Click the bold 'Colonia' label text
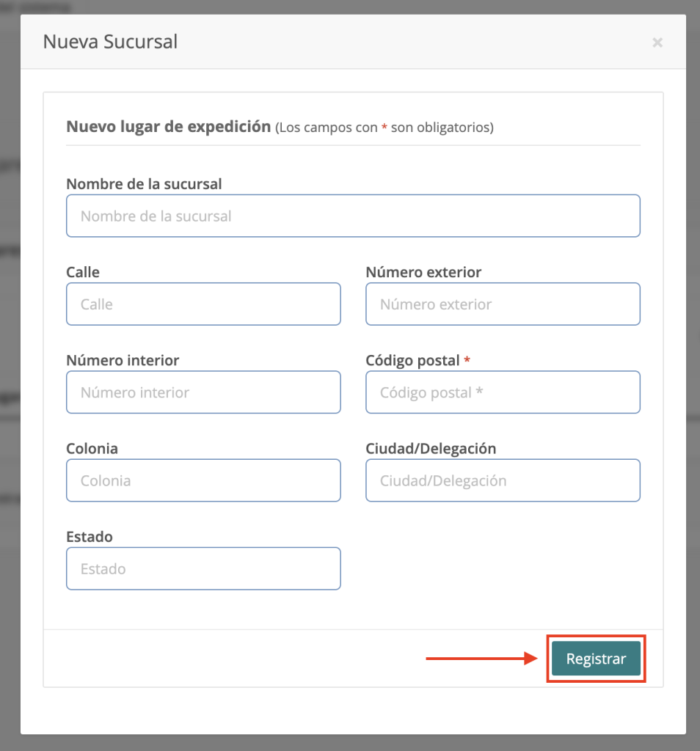Screen dimensions: 700x751 [92, 448]
